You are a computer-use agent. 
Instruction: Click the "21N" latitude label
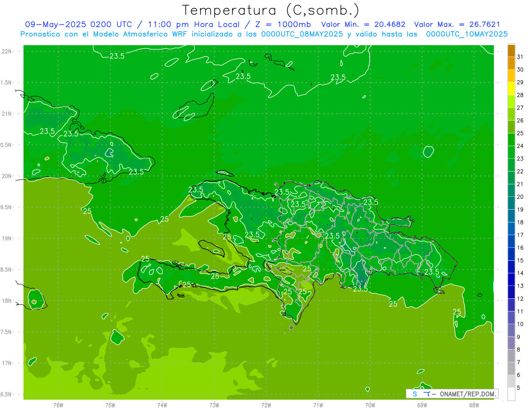point(7,114)
